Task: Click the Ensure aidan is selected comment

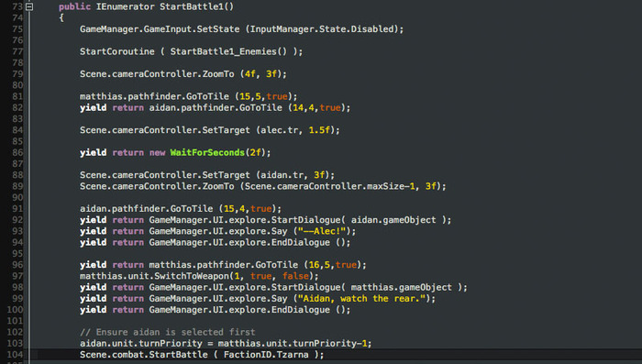Action: tap(168, 332)
